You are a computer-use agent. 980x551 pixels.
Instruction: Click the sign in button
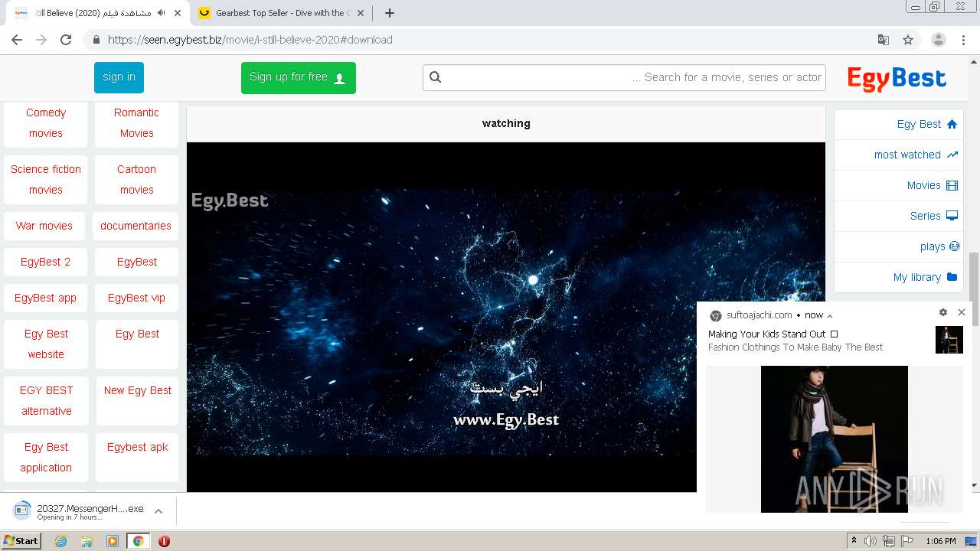click(x=119, y=77)
